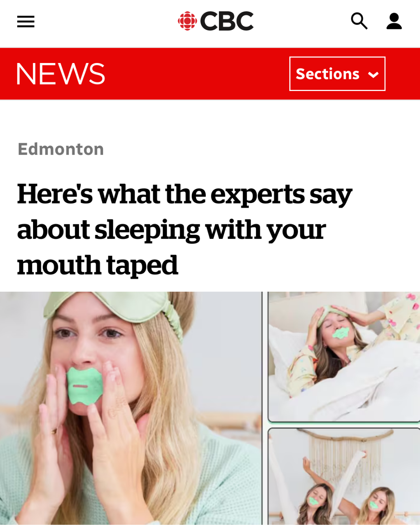Click the word Sections in the button
Image resolution: width=420 pixels, height=525 pixels.
coord(327,74)
